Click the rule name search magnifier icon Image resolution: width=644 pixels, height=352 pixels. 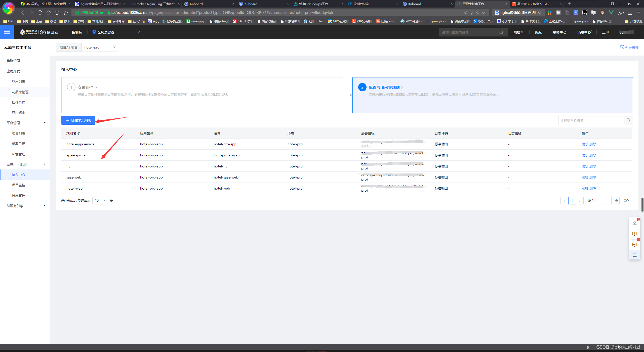click(628, 120)
